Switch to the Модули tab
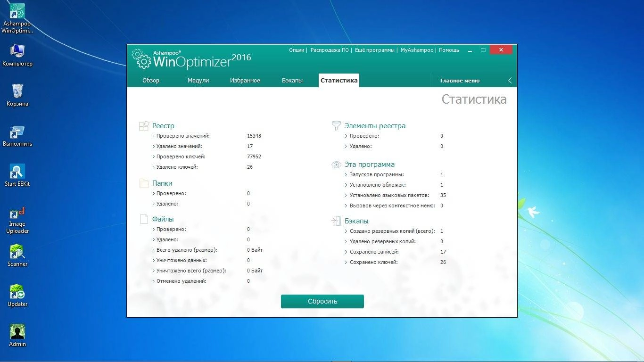The width and height of the screenshot is (644, 362). 198,81
